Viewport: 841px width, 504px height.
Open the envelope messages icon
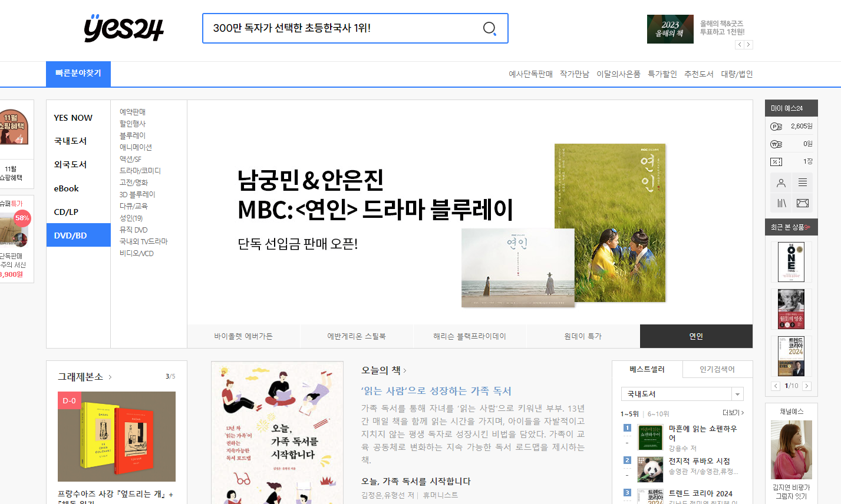tap(802, 203)
